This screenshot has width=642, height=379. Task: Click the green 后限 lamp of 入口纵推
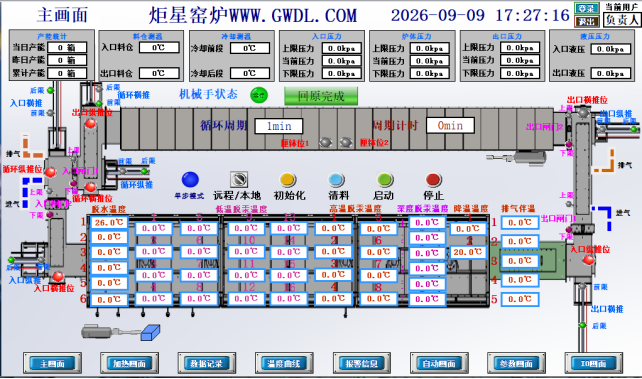coord(11,260)
